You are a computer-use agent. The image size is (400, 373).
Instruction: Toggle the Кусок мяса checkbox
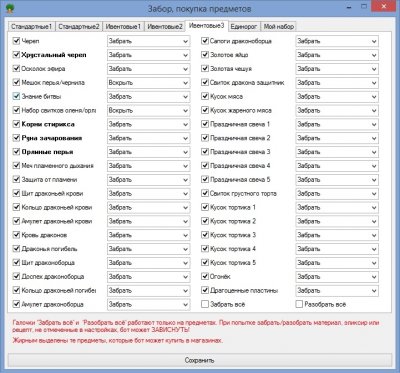point(205,96)
